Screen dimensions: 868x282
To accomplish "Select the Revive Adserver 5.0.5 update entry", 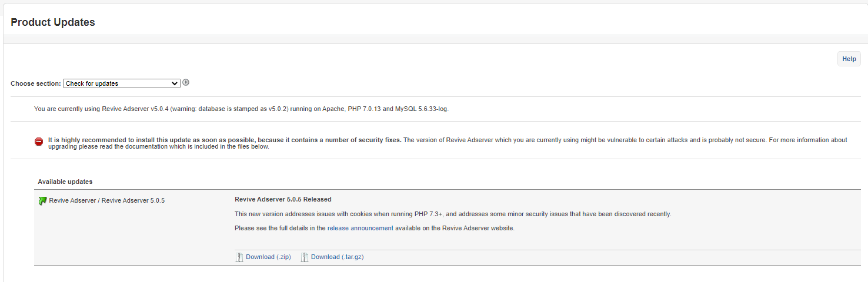I will click(107, 201).
